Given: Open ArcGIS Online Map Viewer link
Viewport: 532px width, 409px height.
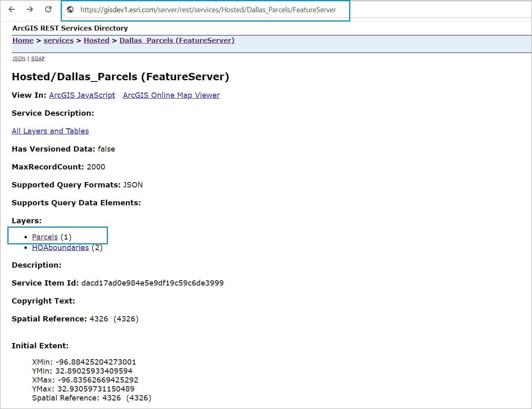Looking at the screenshot, I should click(171, 95).
